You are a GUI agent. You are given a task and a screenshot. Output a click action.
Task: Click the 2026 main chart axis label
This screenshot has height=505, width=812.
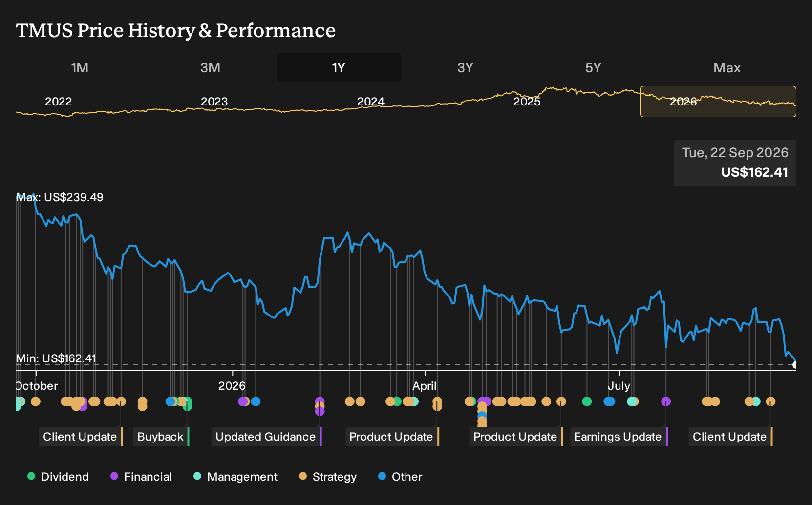tap(232, 386)
